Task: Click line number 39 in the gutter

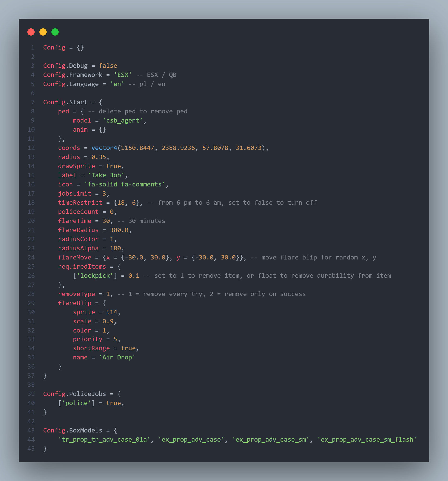Action: click(x=31, y=394)
